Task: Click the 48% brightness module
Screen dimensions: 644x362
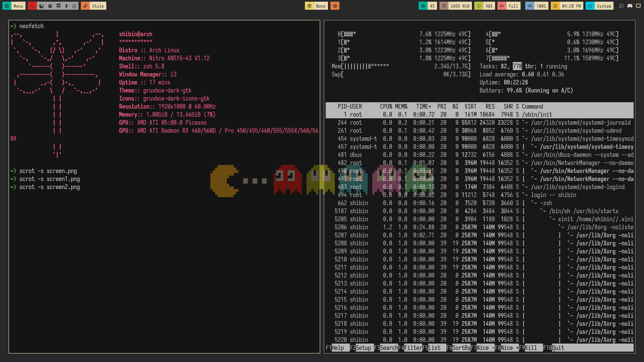Action: click(485, 6)
